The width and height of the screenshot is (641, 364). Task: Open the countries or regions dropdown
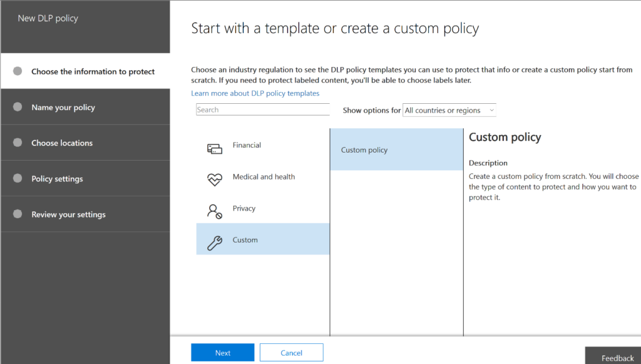(x=449, y=110)
